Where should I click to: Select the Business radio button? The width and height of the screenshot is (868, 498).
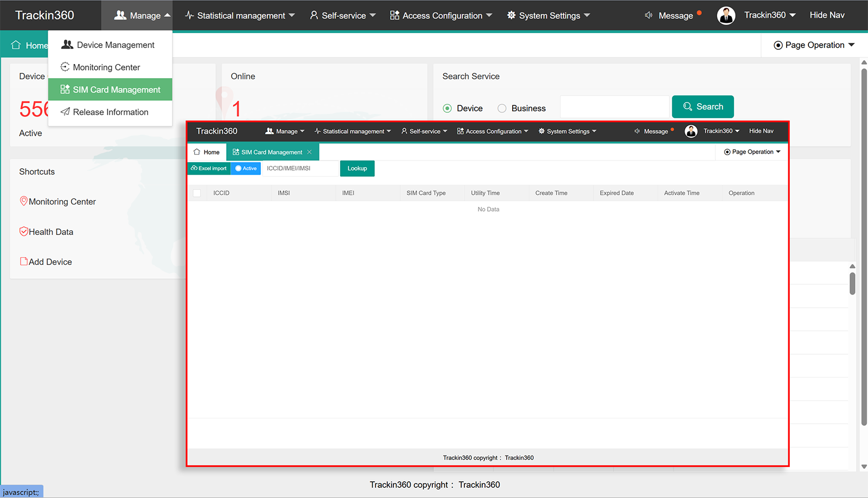[x=502, y=108]
